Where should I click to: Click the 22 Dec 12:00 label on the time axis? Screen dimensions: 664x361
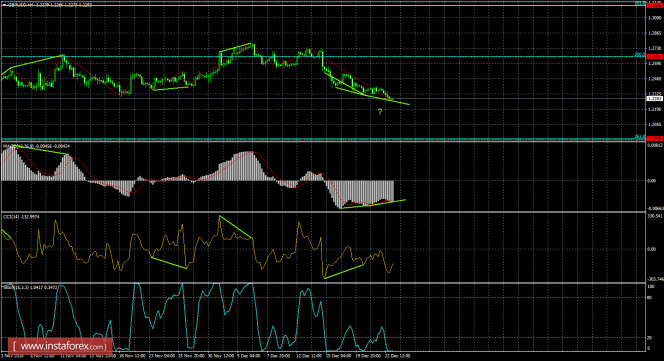(x=399, y=356)
